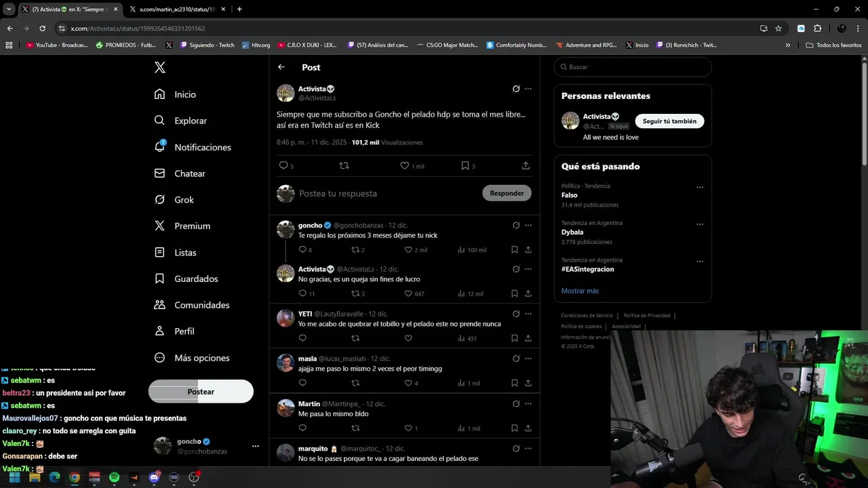Open a new browser tab
Image resolution: width=868 pixels, height=488 pixels.
tap(239, 9)
